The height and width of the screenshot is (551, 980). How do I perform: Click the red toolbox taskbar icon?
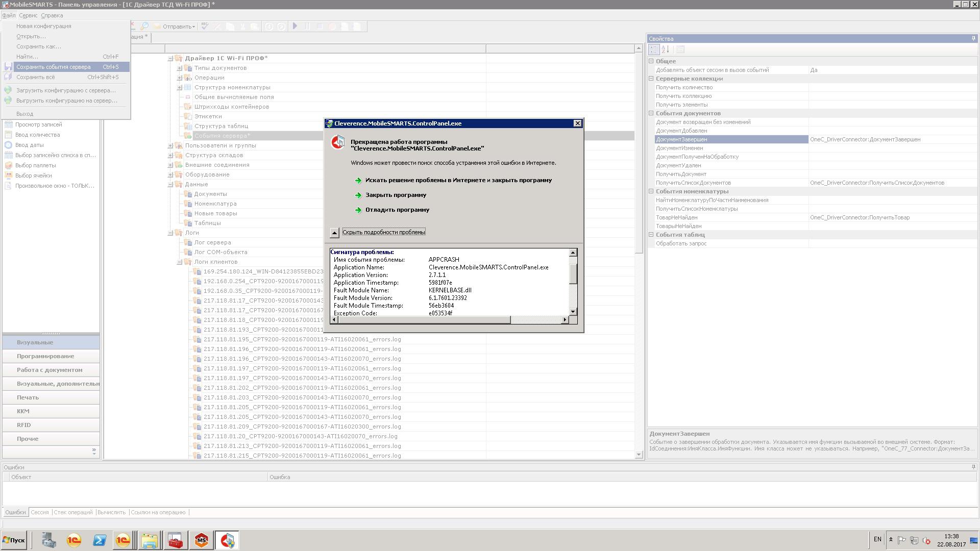175,540
